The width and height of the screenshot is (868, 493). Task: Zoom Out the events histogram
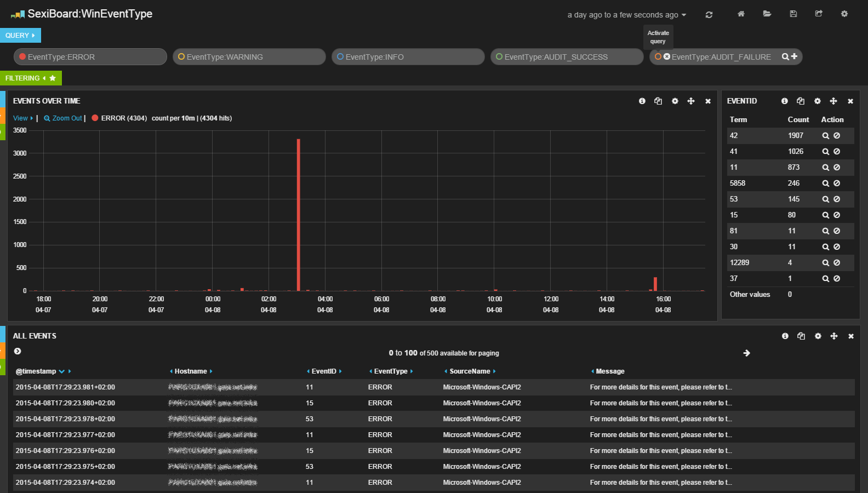tap(63, 118)
